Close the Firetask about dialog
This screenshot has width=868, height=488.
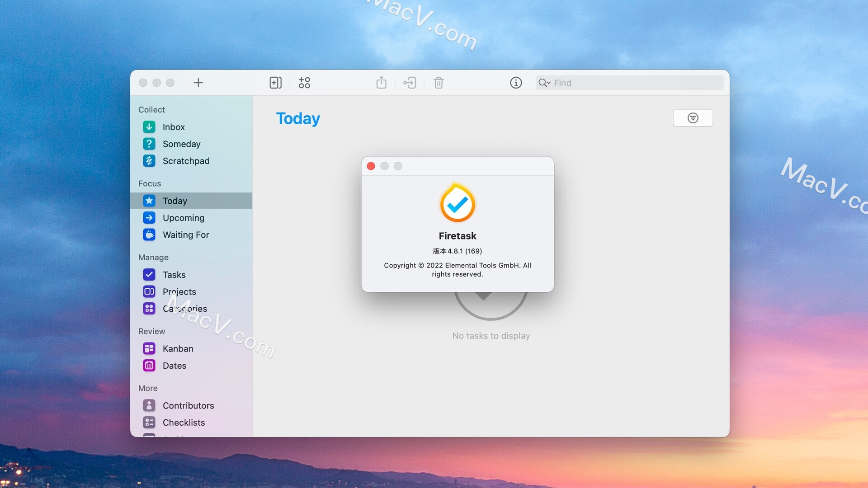[371, 166]
